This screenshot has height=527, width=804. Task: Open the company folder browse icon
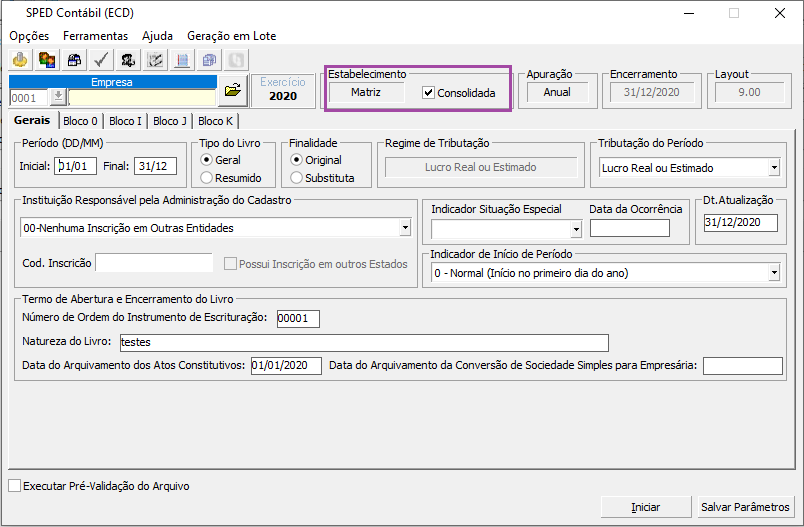(233, 91)
